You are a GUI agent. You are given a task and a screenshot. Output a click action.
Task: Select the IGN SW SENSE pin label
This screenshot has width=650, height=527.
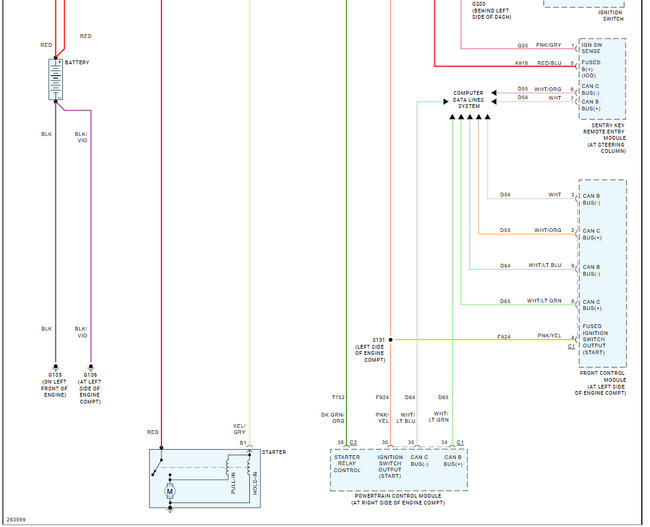592,48
